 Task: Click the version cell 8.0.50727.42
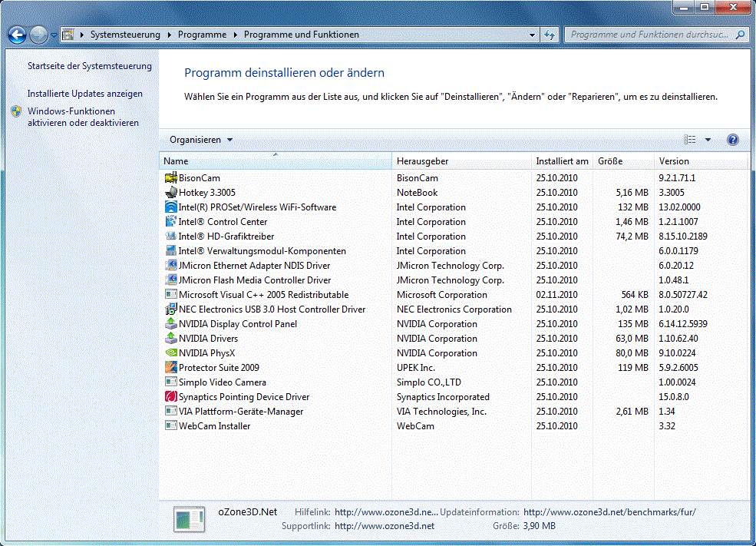click(683, 295)
